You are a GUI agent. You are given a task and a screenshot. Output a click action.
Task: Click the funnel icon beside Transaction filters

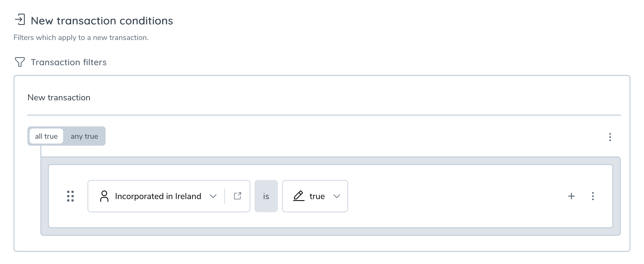click(20, 62)
